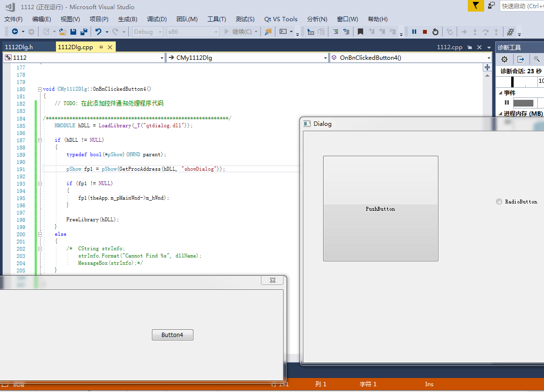
Task: Click PushButton in the Dialog window
Action: [380, 209]
